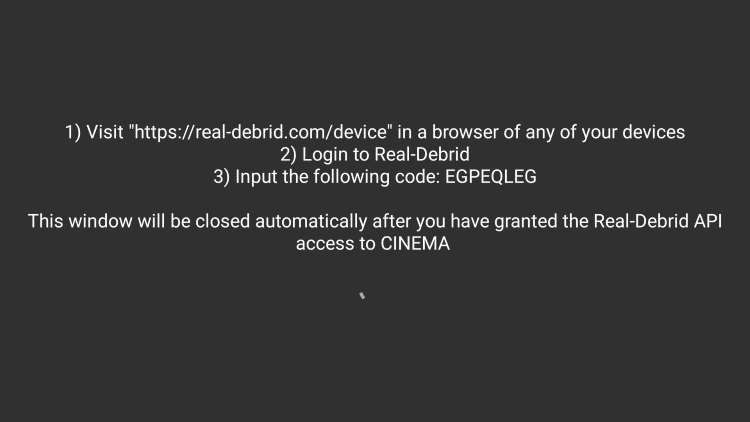The height and width of the screenshot is (422, 750).
Task: Click the loading spinner below the message
Action: coord(362,296)
